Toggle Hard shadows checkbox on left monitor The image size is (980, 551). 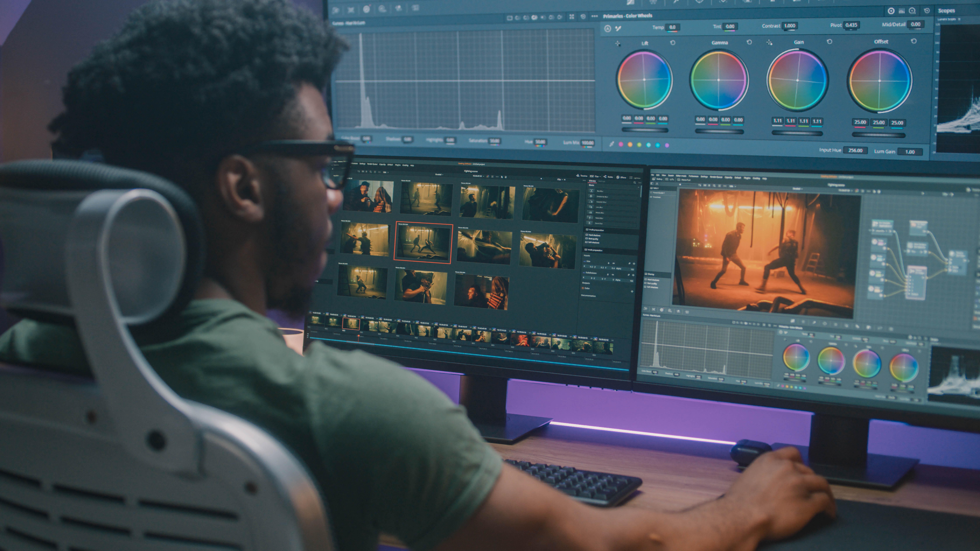[587, 235]
